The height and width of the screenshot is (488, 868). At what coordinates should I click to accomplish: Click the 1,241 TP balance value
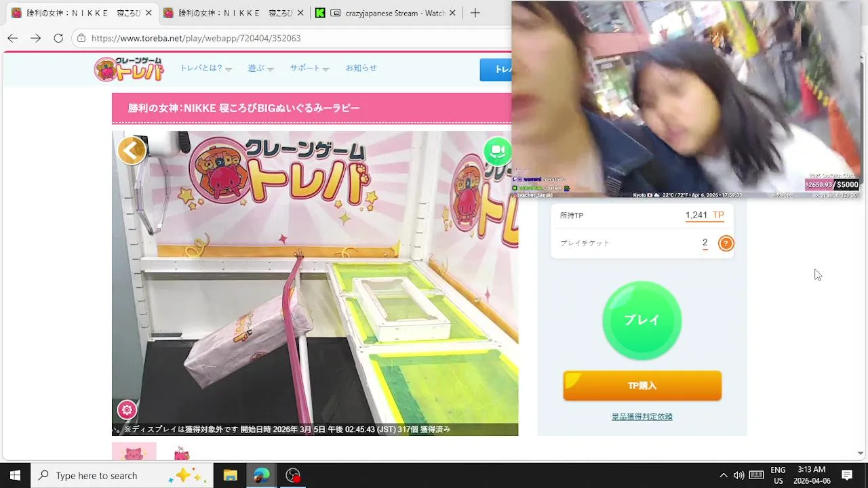705,215
